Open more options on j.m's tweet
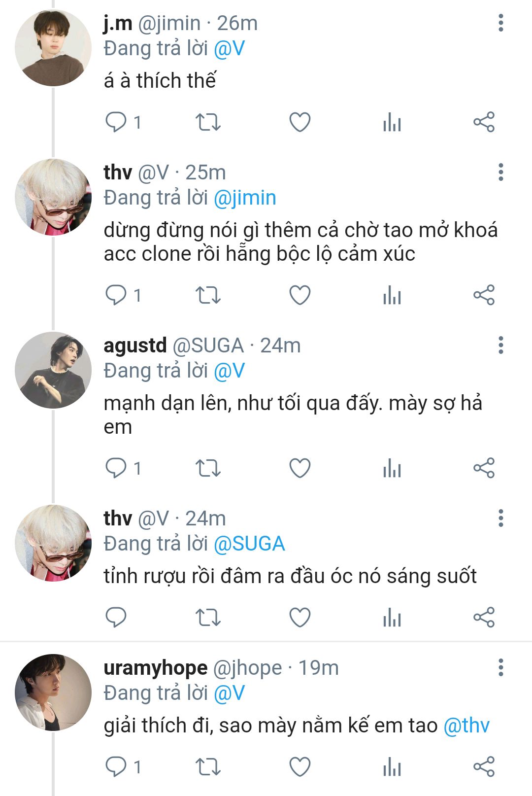 pyautogui.click(x=500, y=23)
